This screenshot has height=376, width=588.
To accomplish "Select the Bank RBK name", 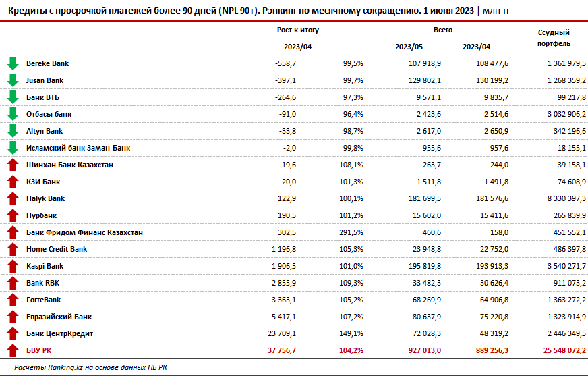I will click(x=42, y=283).
